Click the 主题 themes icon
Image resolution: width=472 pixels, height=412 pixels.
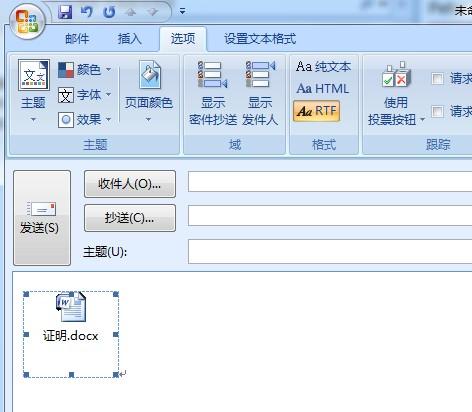click(34, 75)
